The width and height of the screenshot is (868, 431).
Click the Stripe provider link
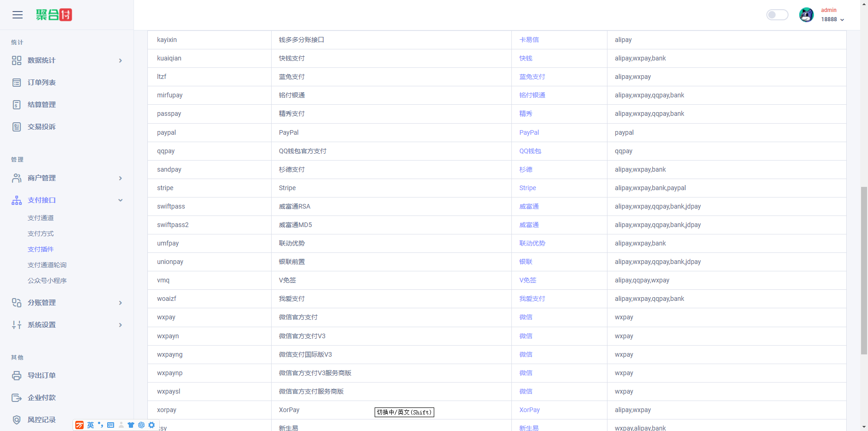pyautogui.click(x=528, y=188)
